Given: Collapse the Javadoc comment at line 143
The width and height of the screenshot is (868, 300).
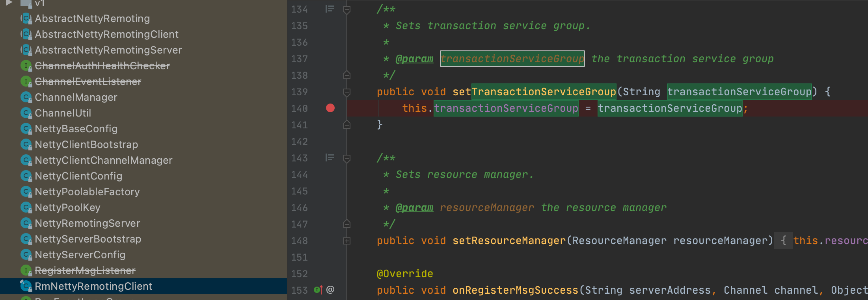Looking at the screenshot, I should 347,158.
